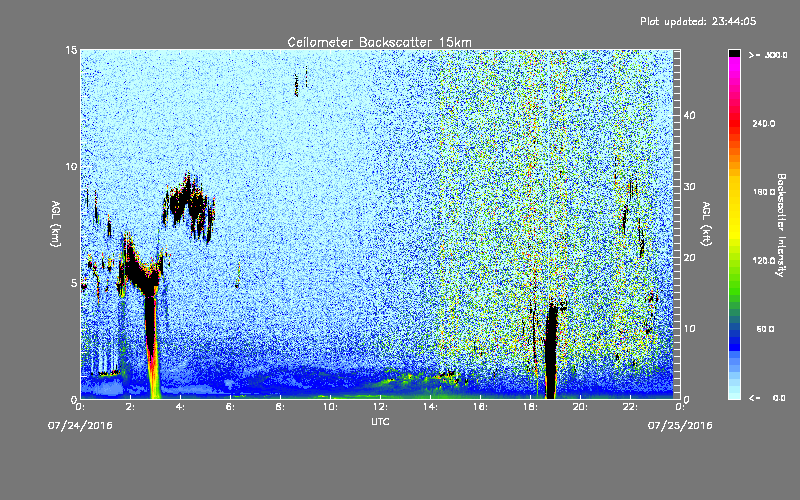Click the '180.0' colorbar label
This screenshot has height=500, width=800.
coord(764,192)
